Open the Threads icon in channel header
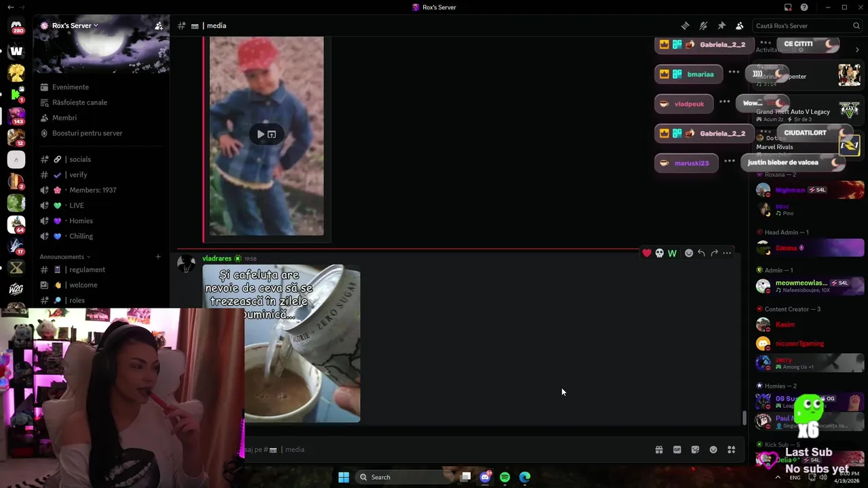Image resolution: width=868 pixels, height=488 pixels. point(685,26)
